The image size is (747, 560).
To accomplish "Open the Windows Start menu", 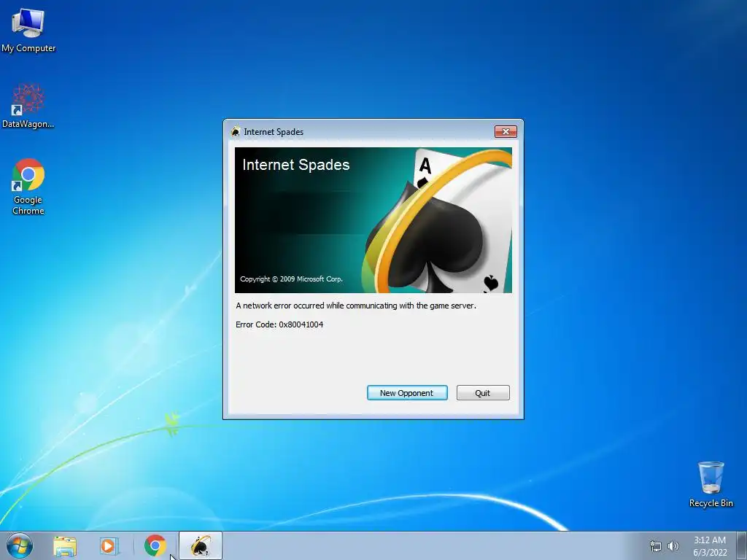I will tap(20, 545).
